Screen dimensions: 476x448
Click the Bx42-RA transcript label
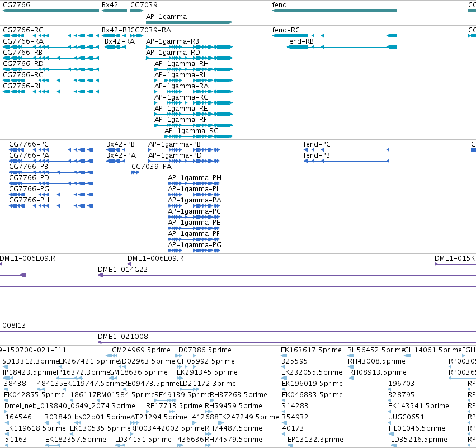coord(120,41)
